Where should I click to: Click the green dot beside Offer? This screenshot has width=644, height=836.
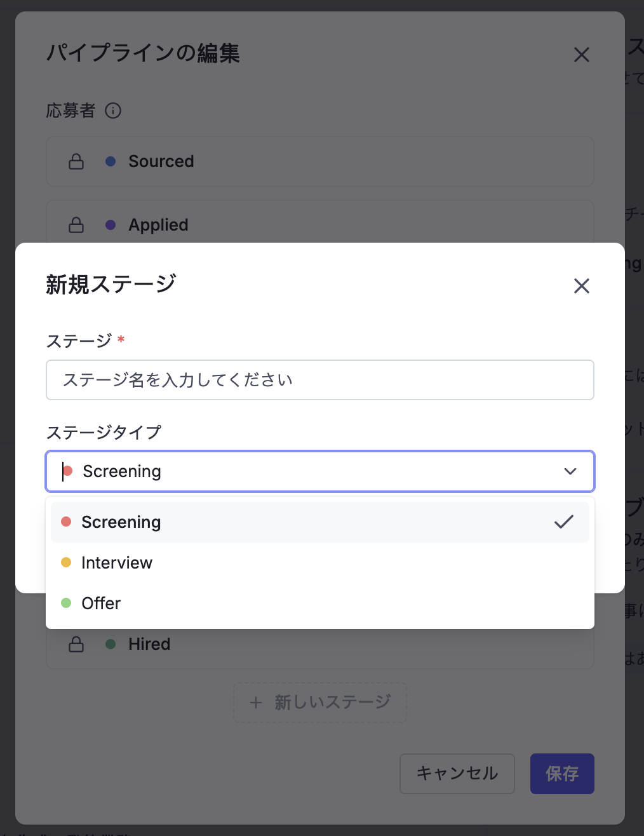pos(66,603)
